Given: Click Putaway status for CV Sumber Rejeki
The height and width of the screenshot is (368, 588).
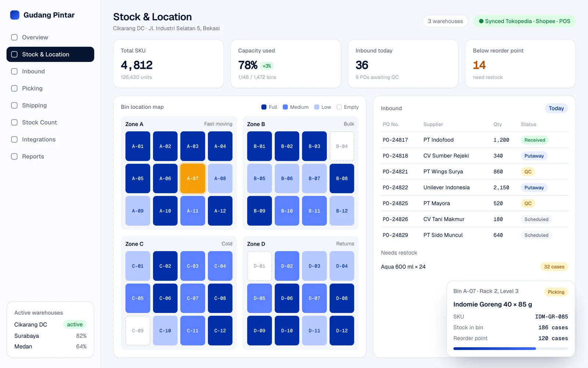Looking at the screenshot, I should 534,156.
